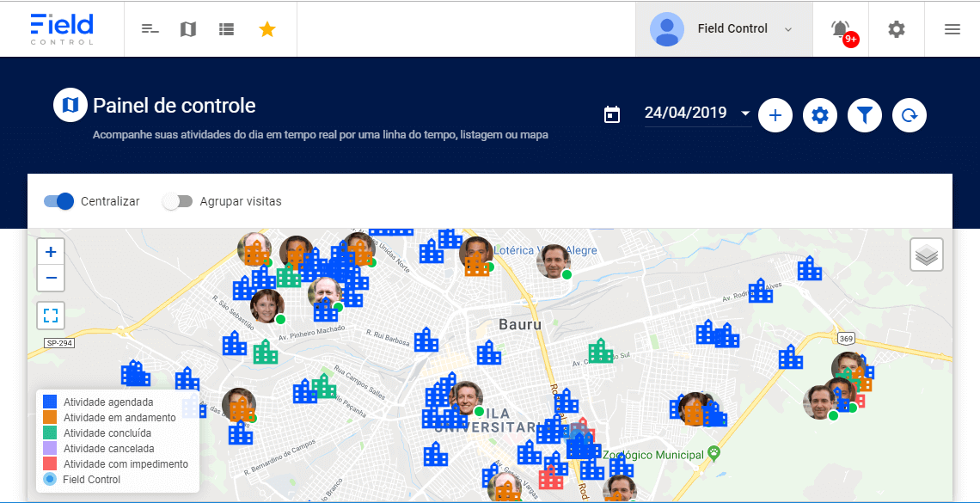Open the hamburger menu
Screen dimensions: 980x503
(x=952, y=28)
